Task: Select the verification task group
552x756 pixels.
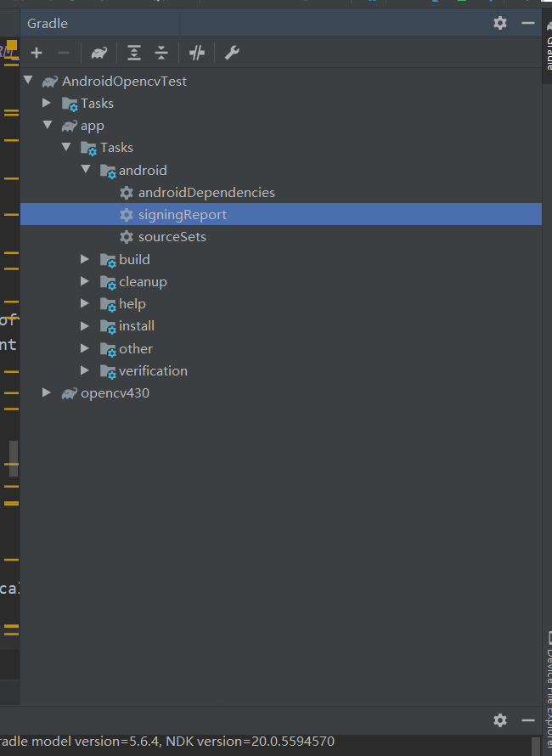Action: click(x=153, y=370)
